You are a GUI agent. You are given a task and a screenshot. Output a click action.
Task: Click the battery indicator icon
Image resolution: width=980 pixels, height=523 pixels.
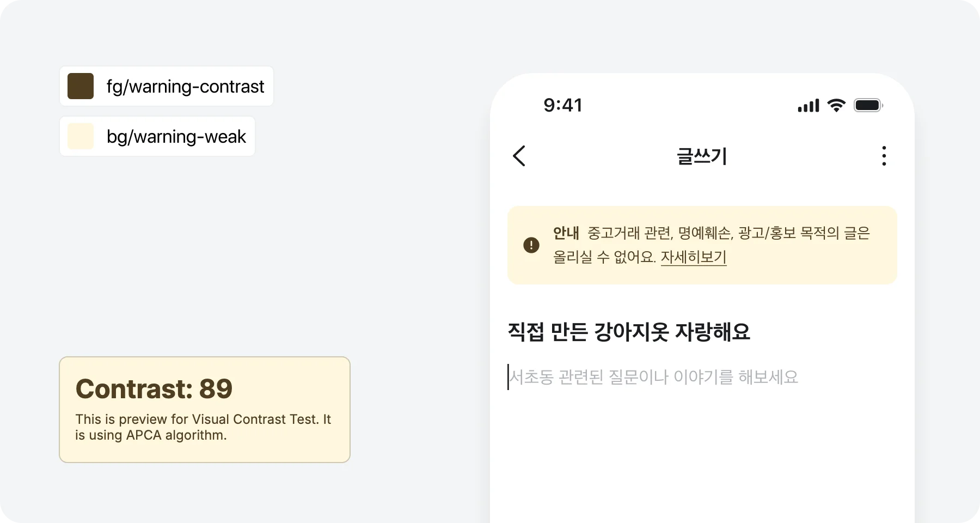868,105
